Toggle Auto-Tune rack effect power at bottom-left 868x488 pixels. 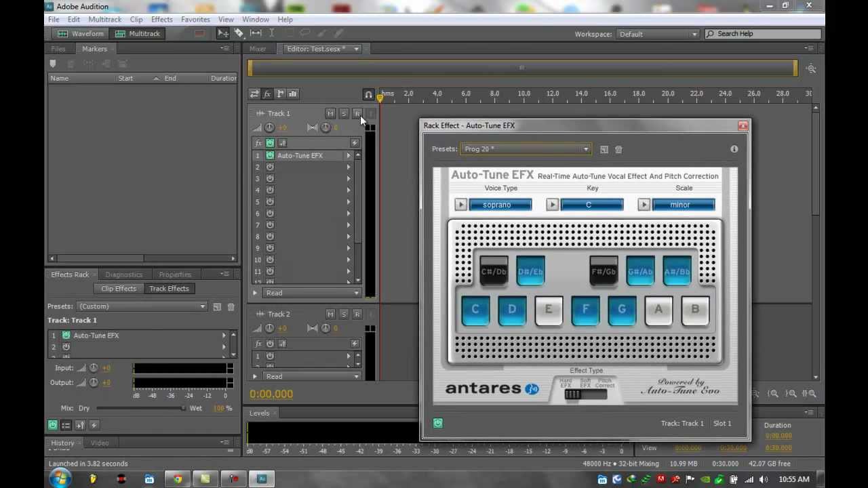(438, 423)
